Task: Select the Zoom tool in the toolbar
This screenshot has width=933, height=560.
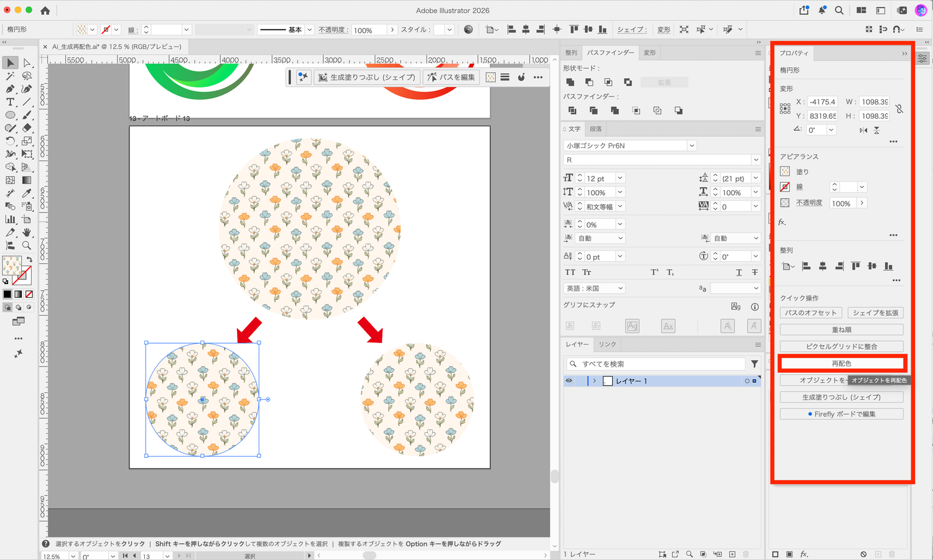Action: pyautogui.click(x=27, y=246)
